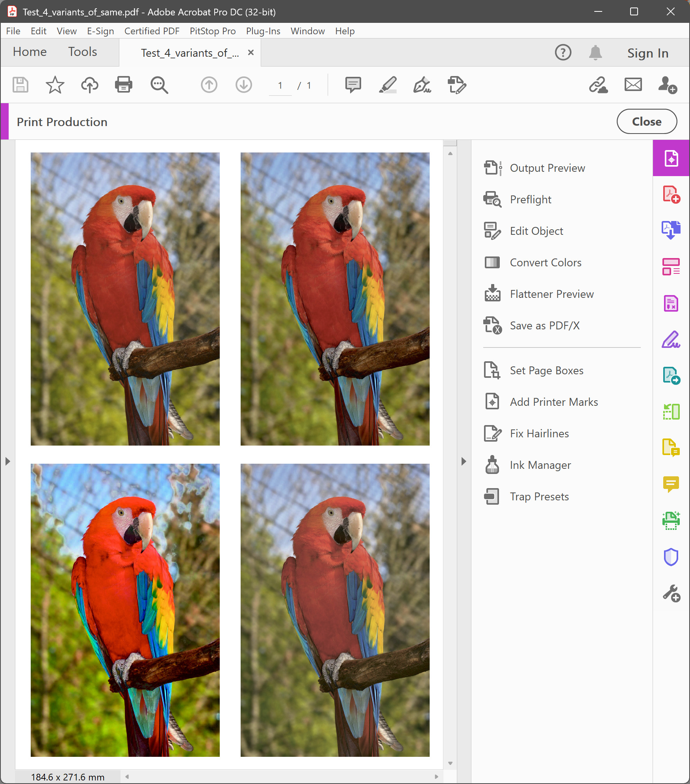Click the print icon in toolbar
The width and height of the screenshot is (690, 784).
click(124, 85)
